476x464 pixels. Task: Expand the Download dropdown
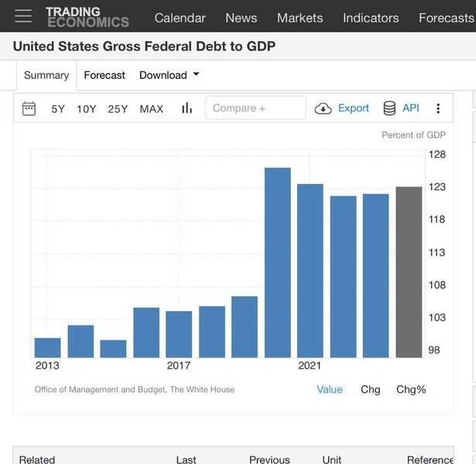[x=169, y=75]
